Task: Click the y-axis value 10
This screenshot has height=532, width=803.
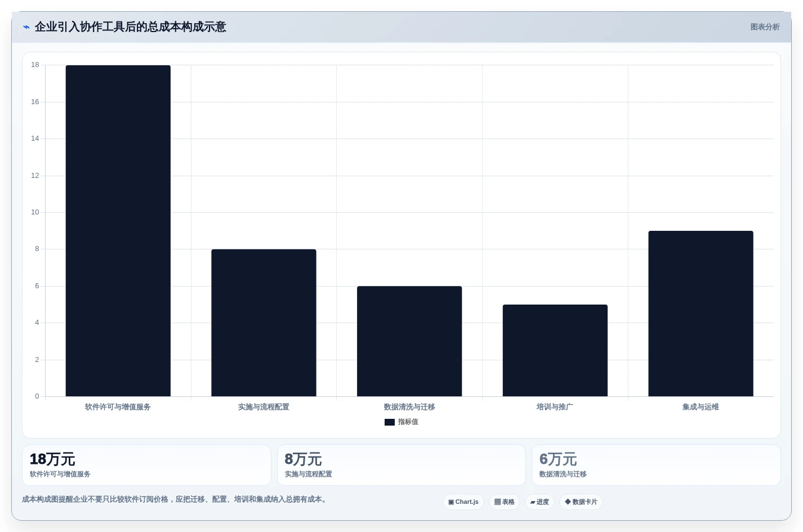Action: pos(35,212)
